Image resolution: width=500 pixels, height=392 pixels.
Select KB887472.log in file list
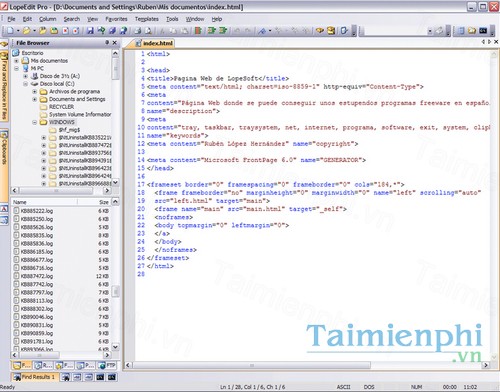coord(37,276)
